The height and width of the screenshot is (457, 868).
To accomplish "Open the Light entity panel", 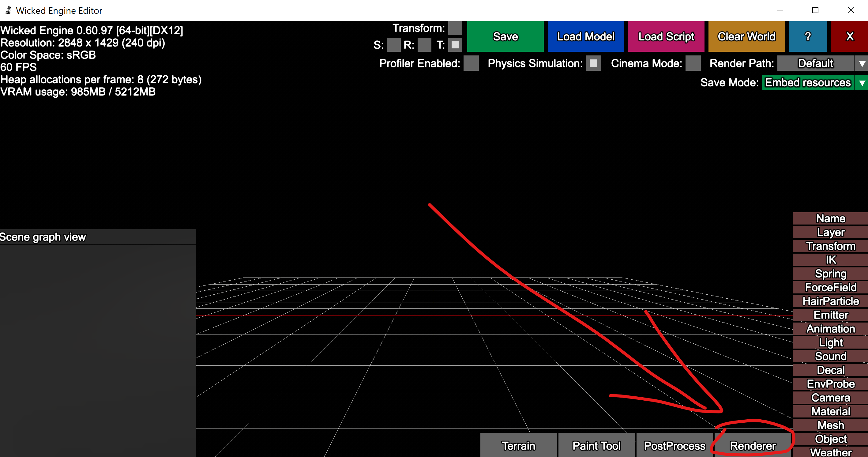I will coord(830,342).
